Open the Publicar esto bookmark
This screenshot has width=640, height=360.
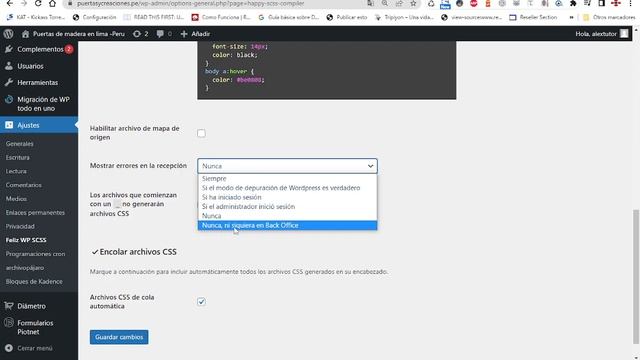(x=347, y=17)
